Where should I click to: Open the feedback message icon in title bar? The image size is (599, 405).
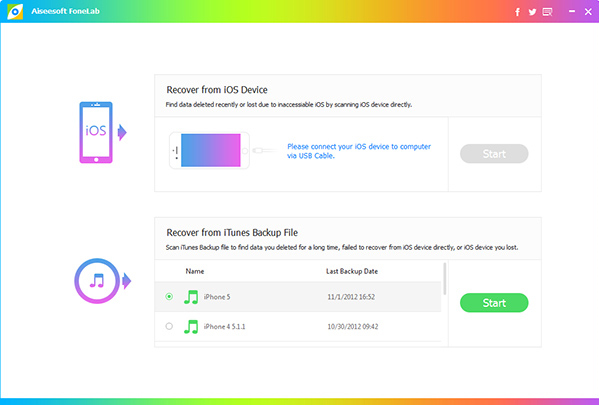(x=547, y=12)
